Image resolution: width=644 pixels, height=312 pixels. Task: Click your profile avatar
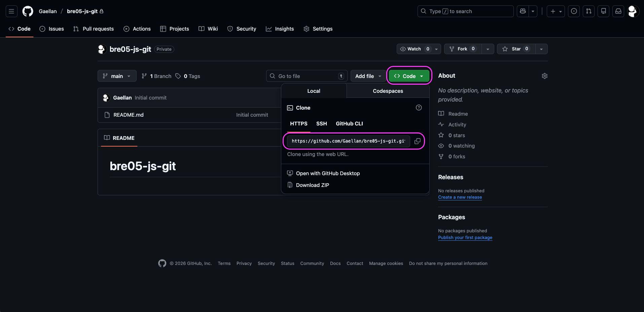click(633, 11)
